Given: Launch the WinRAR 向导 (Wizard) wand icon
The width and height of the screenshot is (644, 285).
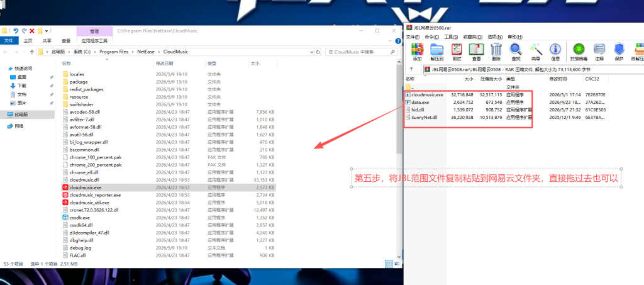Looking at the screenshot, I should tap(536, 52).
